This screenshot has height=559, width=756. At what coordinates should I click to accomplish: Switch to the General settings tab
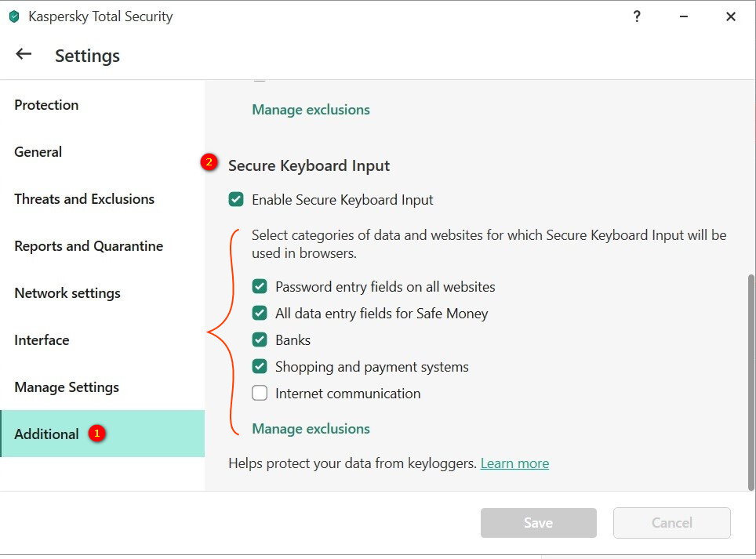click(x=38, y=152)
